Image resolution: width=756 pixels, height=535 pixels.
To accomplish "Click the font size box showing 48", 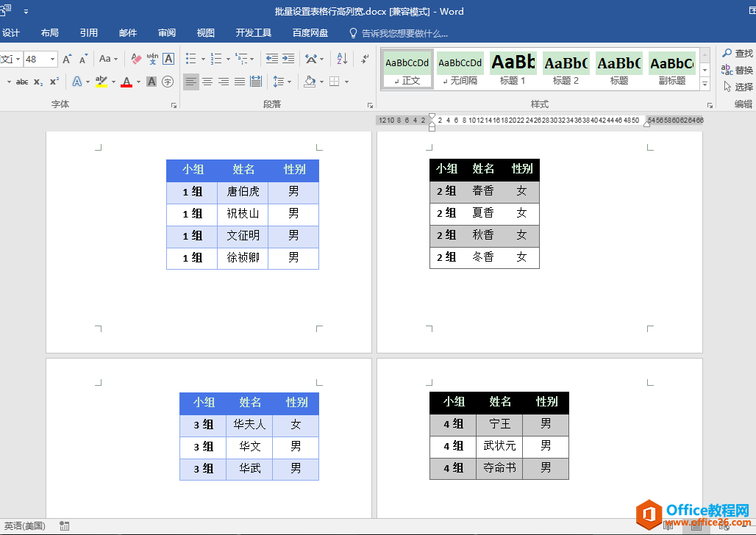I will click(36, 60).
